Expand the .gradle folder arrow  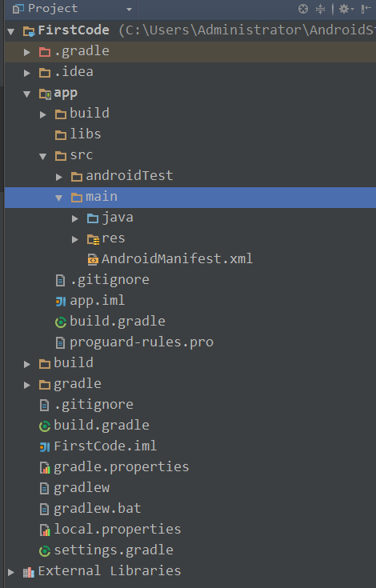tap(27, 52)
